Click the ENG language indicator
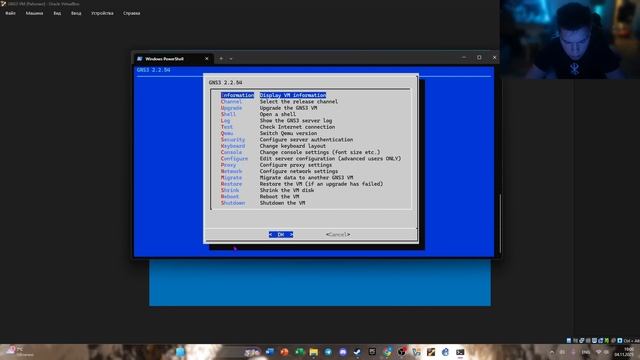The image size is (640, 360). (x=586, y=352)
